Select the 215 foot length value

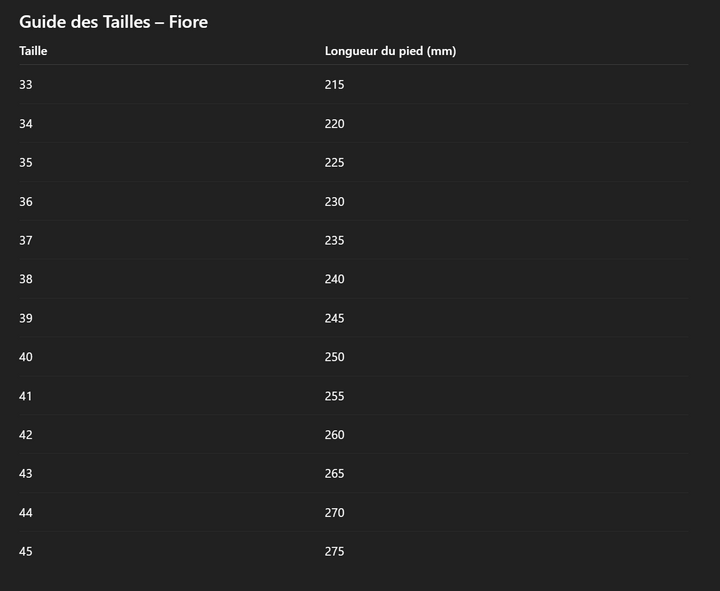[x=334, y=85]
